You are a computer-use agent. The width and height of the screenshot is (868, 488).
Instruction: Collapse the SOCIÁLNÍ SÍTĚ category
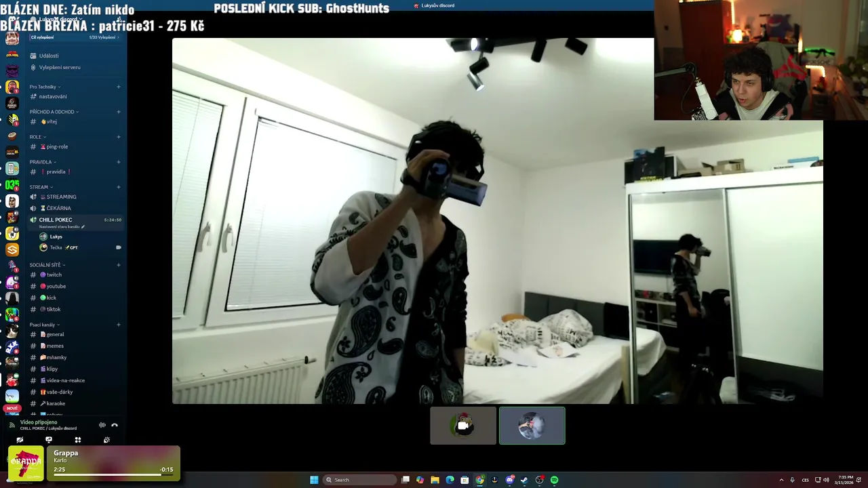coord(47,265)
